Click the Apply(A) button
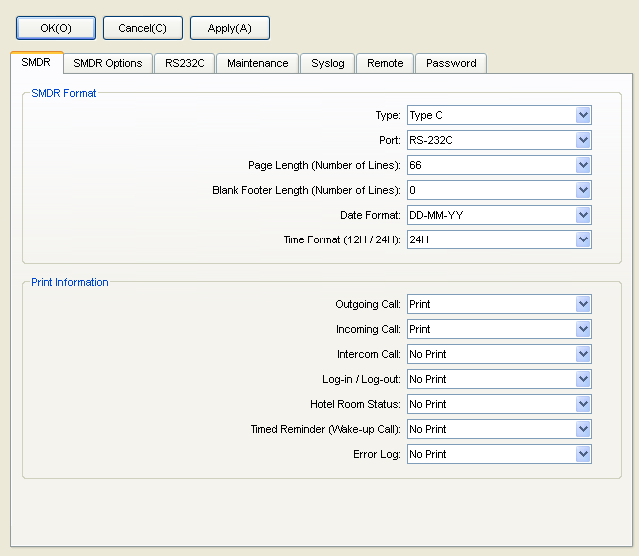Viewport: 639px width, 556px height. [x=229, y=28]
